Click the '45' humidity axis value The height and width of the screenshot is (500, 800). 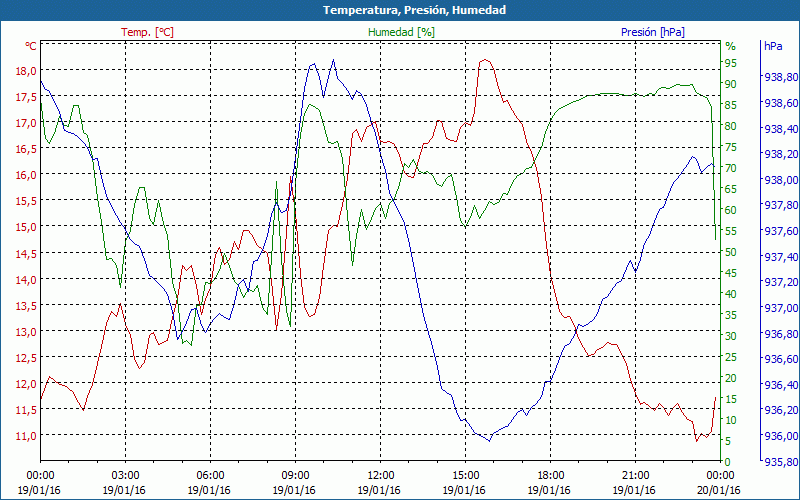(731, 273)
